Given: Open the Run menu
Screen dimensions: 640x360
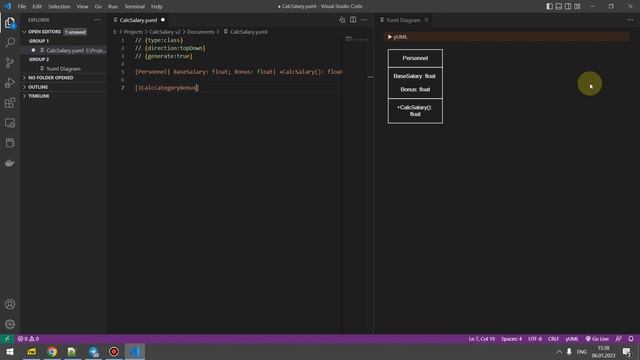Looking at the screenshot, I should 113,6.
